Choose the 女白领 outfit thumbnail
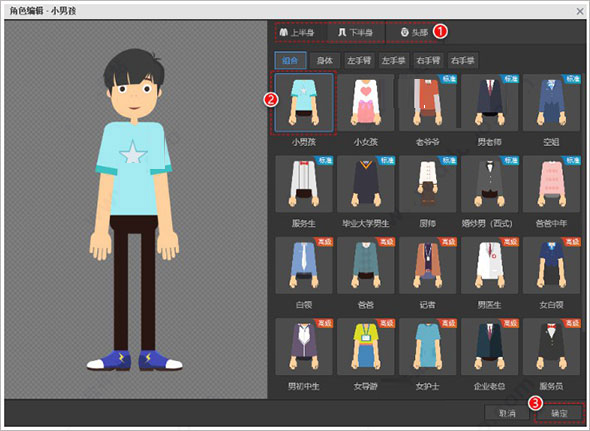This screenshot has width=590, height=431. point(551,265)
